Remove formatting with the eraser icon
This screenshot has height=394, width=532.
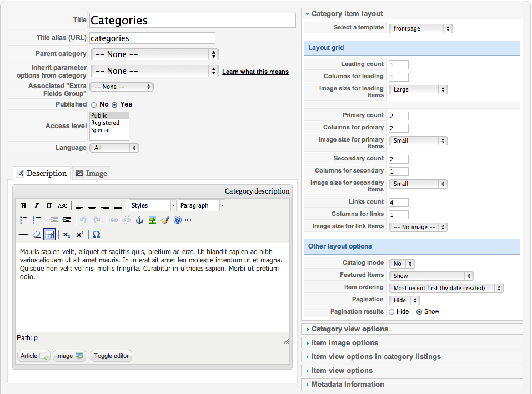37,234
